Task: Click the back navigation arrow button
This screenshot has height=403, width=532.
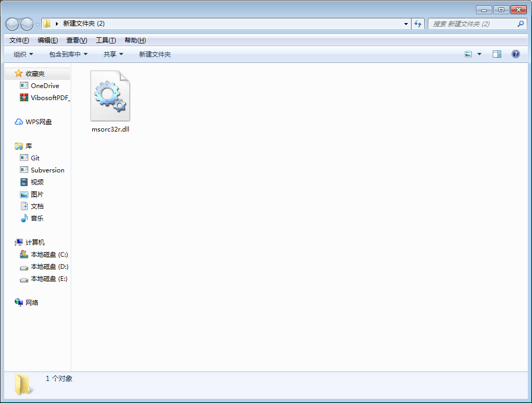Action: click(12, 24)
